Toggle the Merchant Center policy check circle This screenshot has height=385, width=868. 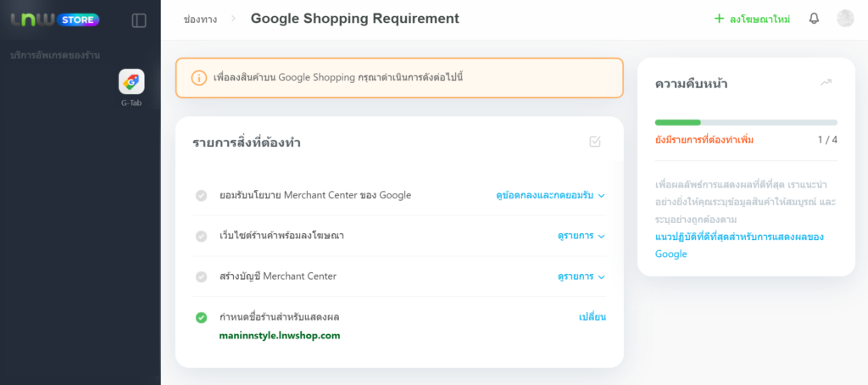(201, 195)
